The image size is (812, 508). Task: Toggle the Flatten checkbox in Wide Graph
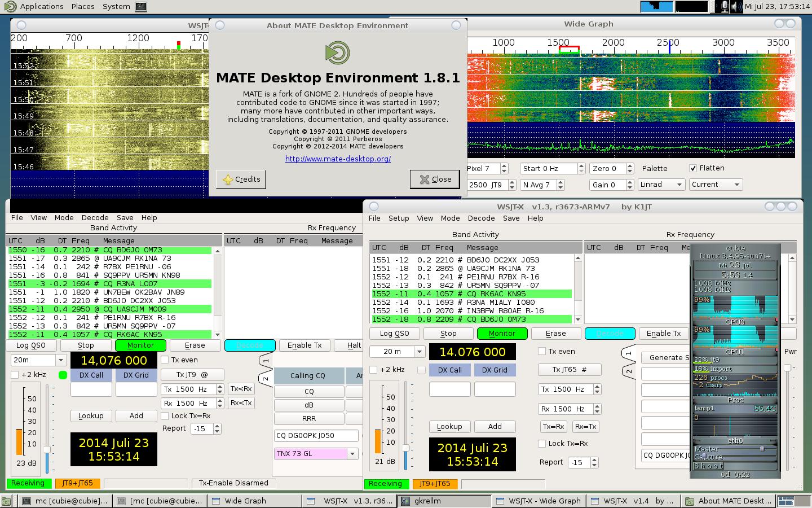click(693, 168)
